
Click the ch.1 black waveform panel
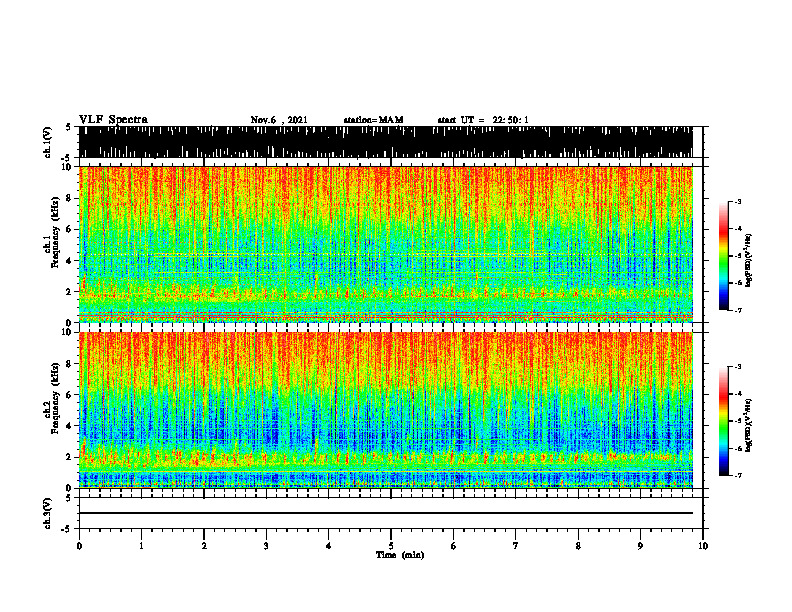(386, 142)
